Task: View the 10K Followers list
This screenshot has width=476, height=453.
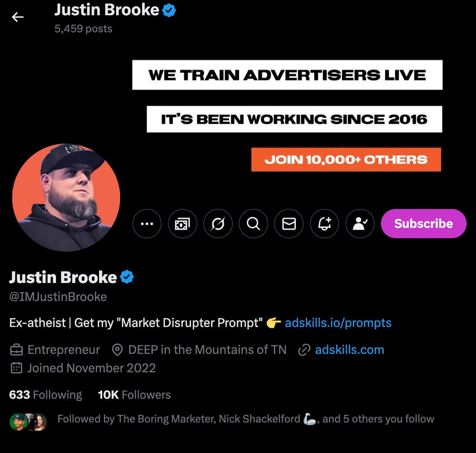Action: (134, 395)
